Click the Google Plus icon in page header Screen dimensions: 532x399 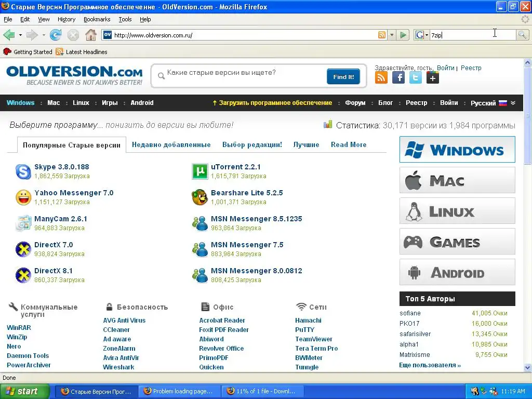click(x=433, y=78)
